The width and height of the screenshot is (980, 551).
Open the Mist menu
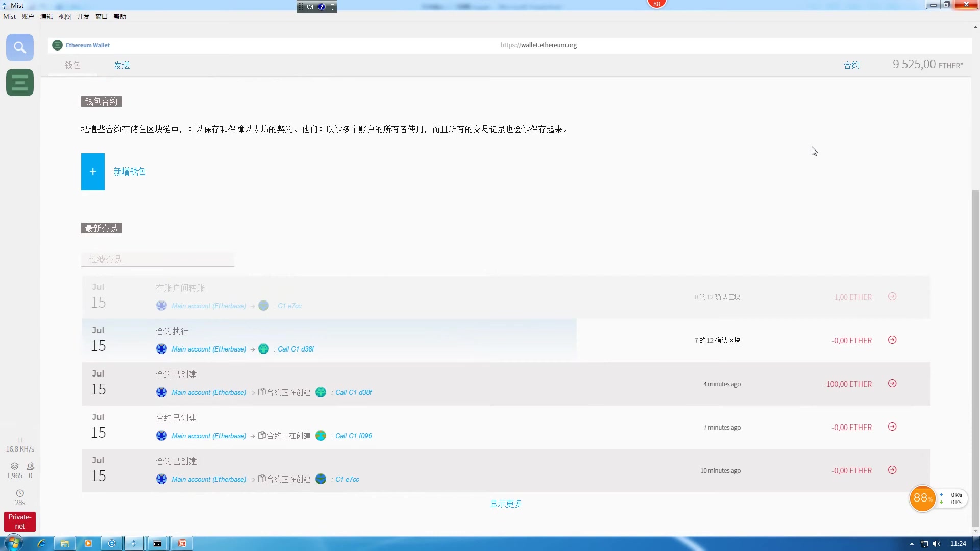pyautogui.click(x=10, y=17)
